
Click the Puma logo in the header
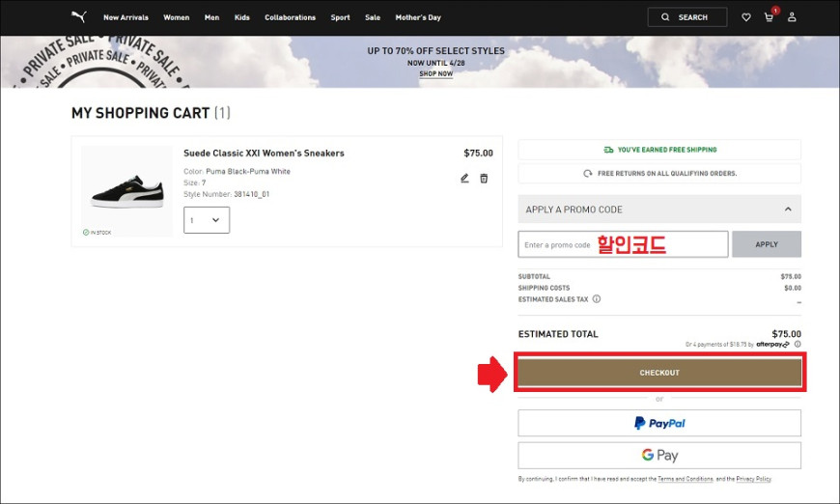pyautogui.click(x=79, y=16)
